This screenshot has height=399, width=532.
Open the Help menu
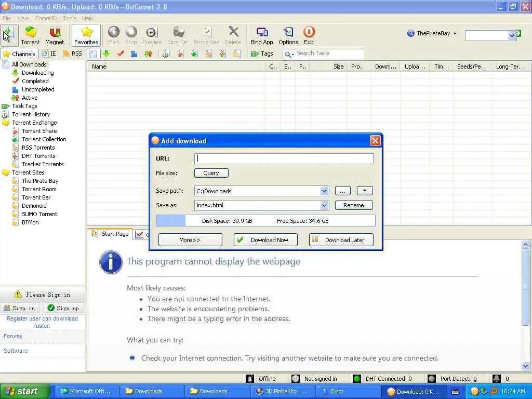(87, 18)
